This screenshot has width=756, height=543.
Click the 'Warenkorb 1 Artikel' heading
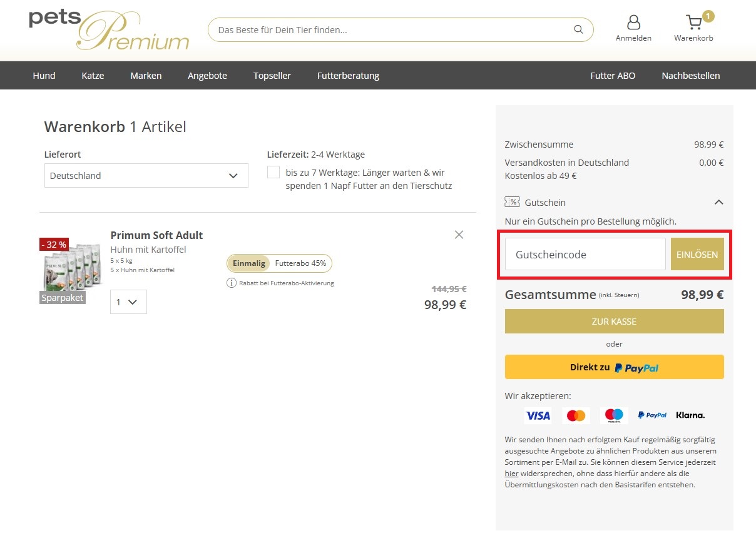click(x=115, y=127)
